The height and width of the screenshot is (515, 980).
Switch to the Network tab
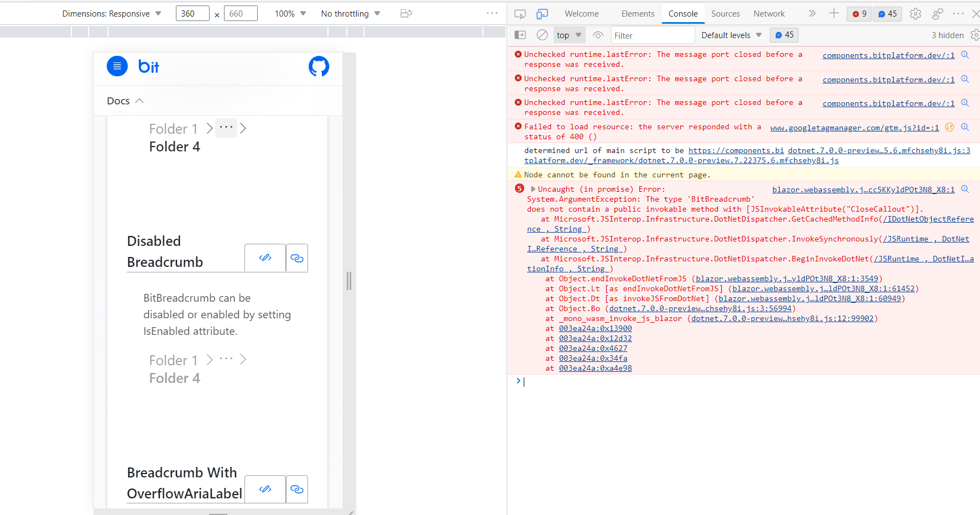tap(769, 13)
